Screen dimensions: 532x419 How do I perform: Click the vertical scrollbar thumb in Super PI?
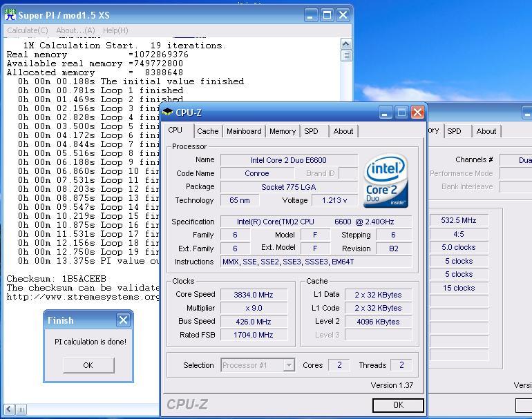(345, 56)
